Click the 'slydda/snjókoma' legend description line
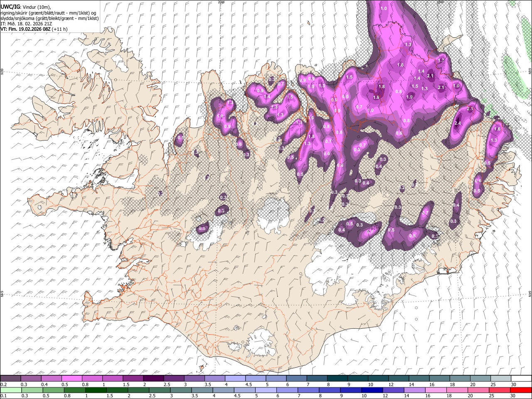 [49, 18]
